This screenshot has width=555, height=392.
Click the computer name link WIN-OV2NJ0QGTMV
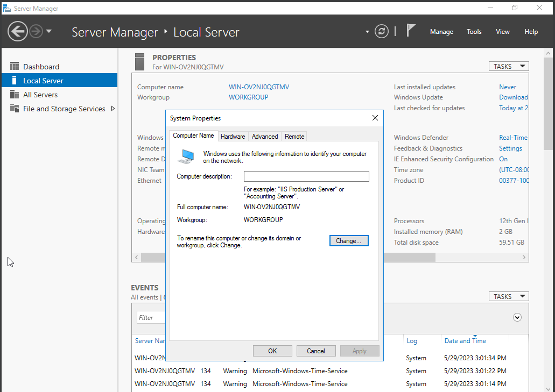(259, 87)
